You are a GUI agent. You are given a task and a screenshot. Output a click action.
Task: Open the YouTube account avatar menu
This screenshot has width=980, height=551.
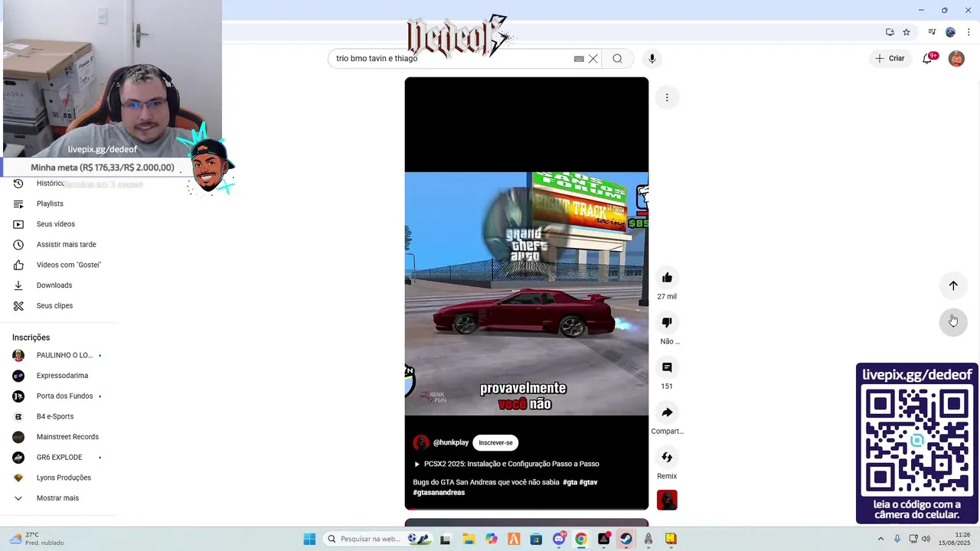[956, 59]
